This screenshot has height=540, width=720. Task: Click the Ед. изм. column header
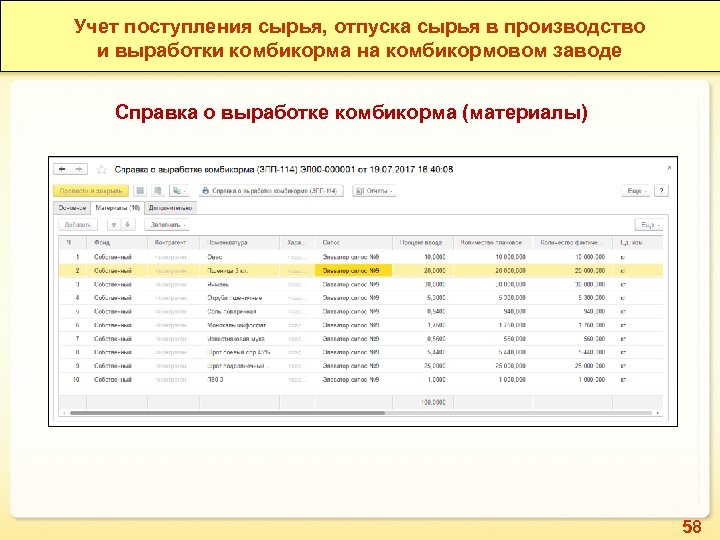pyautogui.click(x=637, y=242)
